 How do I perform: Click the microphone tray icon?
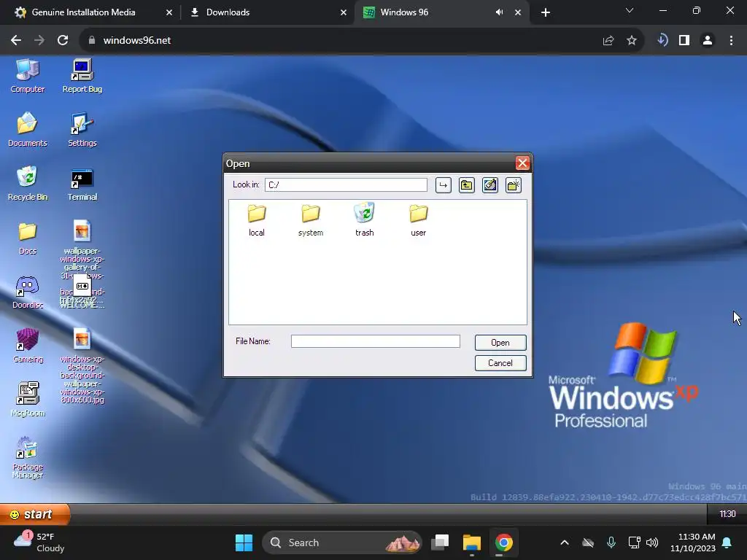tap(611, 542)
